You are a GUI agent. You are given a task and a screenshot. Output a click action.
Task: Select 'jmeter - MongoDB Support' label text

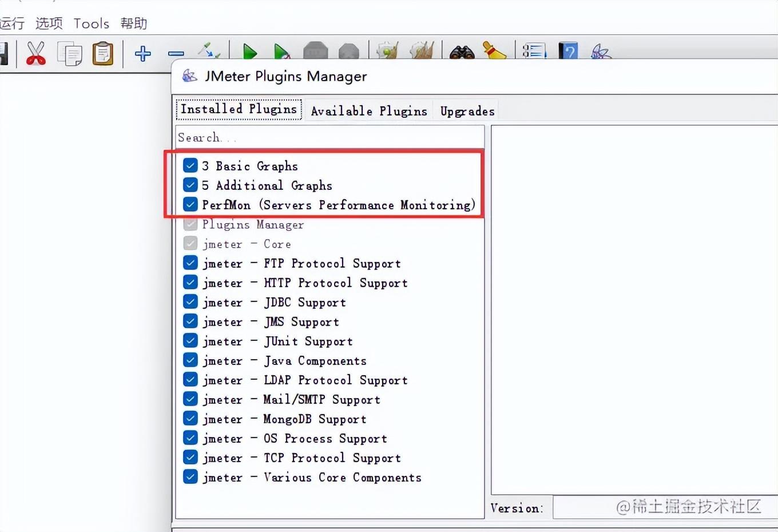[284, 419]
